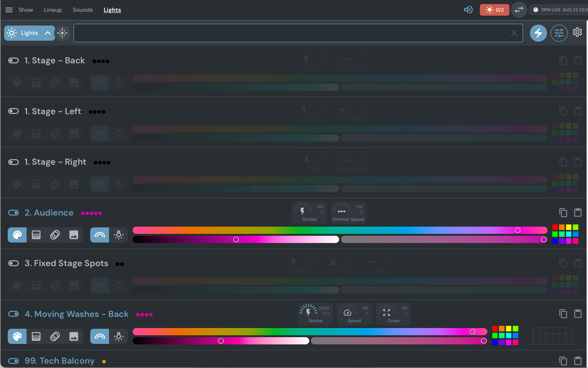
Task: Clear the search field with the X button
Action: point(514,33)
